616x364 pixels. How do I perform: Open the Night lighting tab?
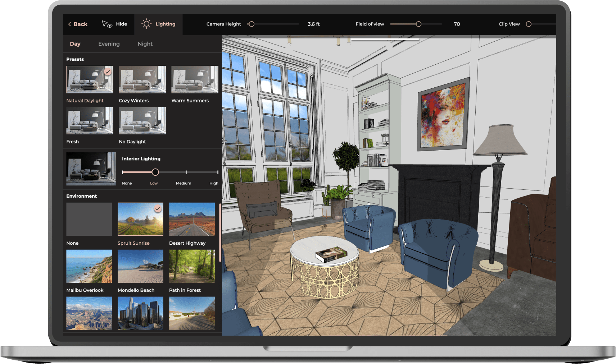click(145, 43)
